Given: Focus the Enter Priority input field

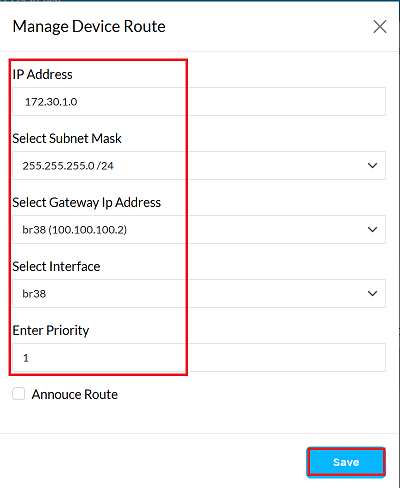Looking at the screenshot, I should pos(199,358).
